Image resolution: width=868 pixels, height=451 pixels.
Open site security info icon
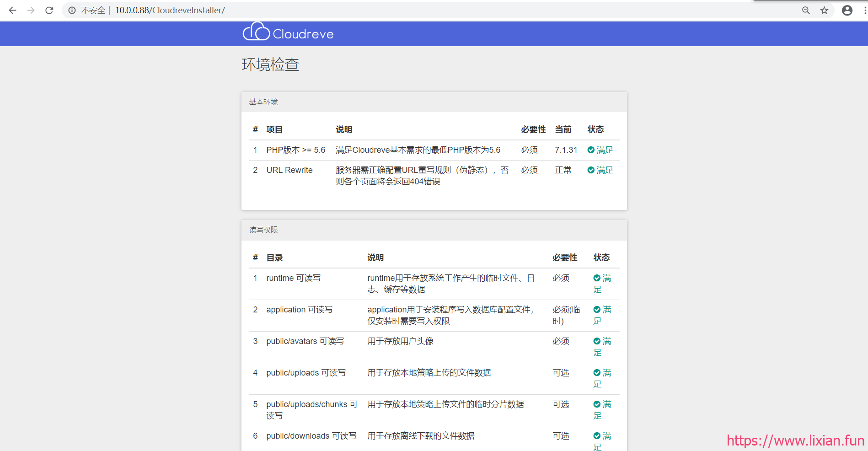(x=72, y=10)
